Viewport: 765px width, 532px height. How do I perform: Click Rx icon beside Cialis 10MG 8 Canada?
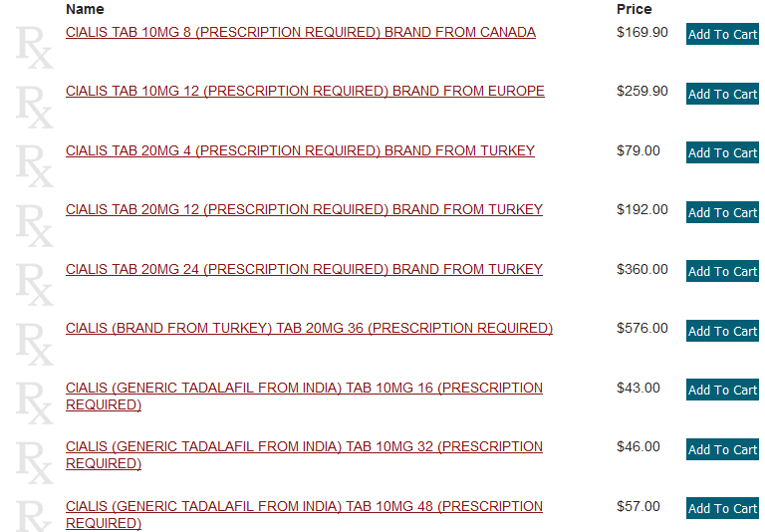click(x=35, y=48)
